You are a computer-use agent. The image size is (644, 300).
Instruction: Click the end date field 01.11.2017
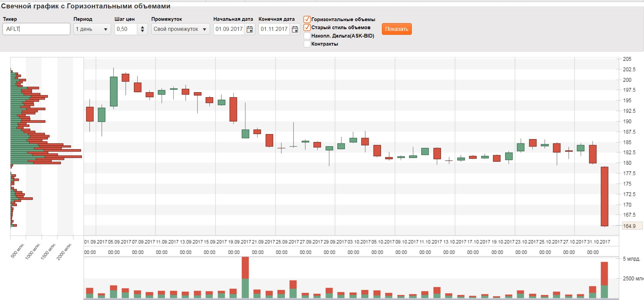tap(274, 29)
